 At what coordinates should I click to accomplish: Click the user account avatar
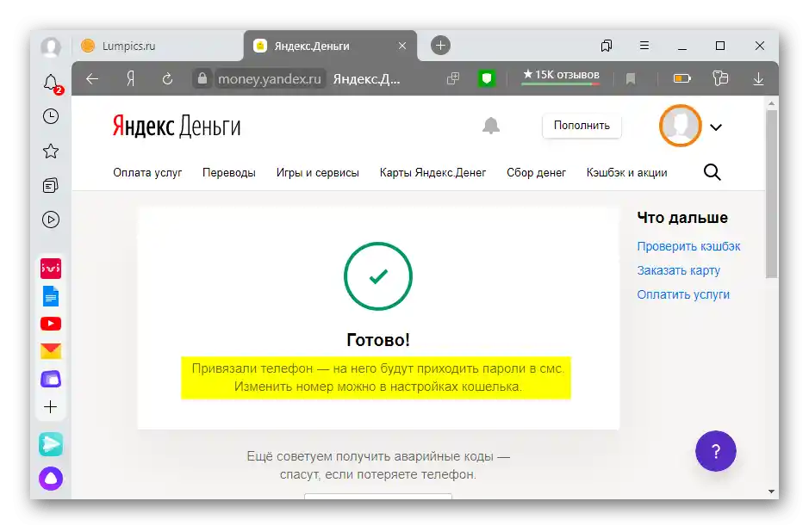tap(680, 126)
